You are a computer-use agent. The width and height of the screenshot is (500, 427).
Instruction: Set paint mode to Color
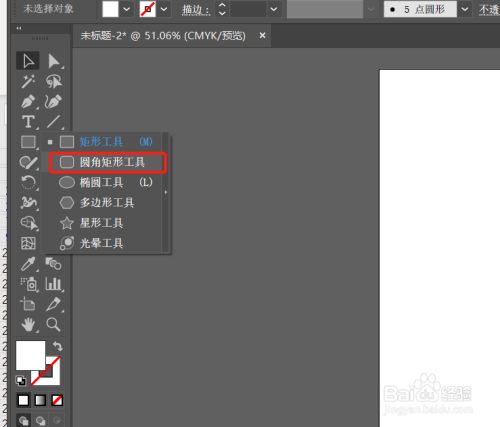[x=23, y=400]
